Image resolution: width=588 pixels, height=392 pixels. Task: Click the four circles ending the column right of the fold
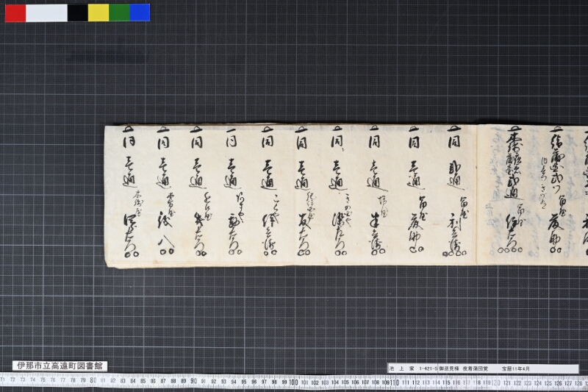click(510, 249)
